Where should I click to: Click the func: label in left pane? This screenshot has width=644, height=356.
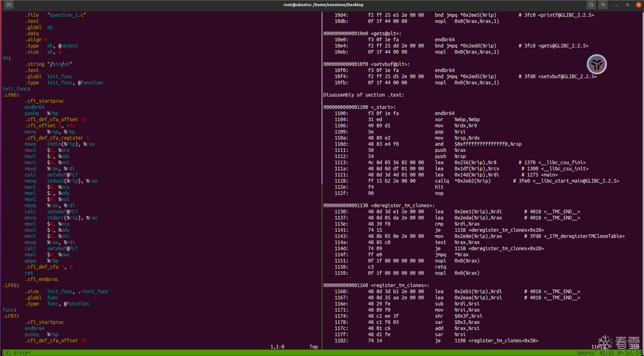(9, 310)
